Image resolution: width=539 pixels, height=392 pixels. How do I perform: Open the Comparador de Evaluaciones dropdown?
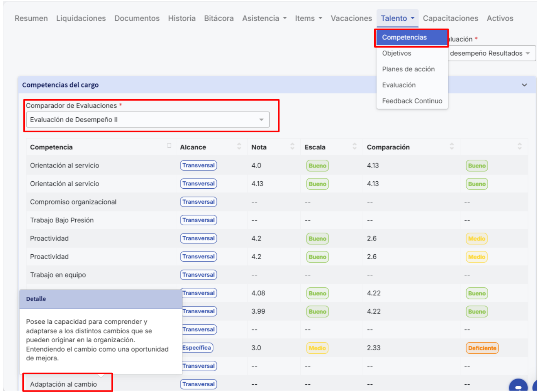click(x=147, y=120)
